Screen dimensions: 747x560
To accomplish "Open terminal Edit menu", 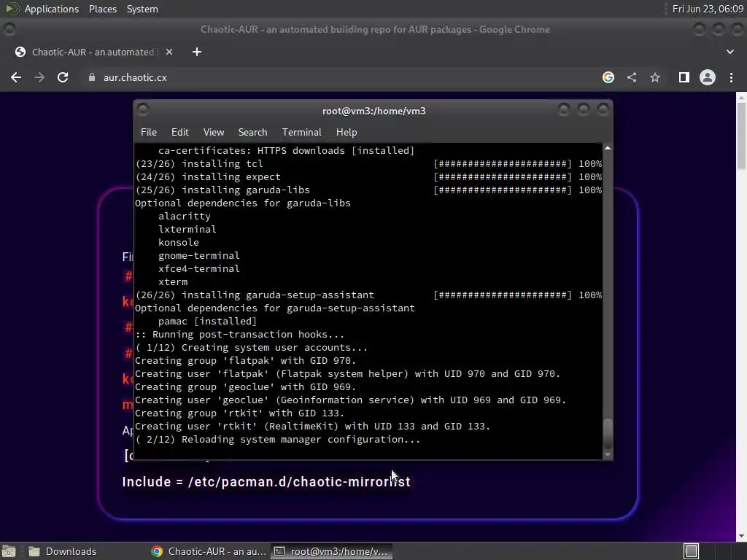I will [x=180, y=133].
